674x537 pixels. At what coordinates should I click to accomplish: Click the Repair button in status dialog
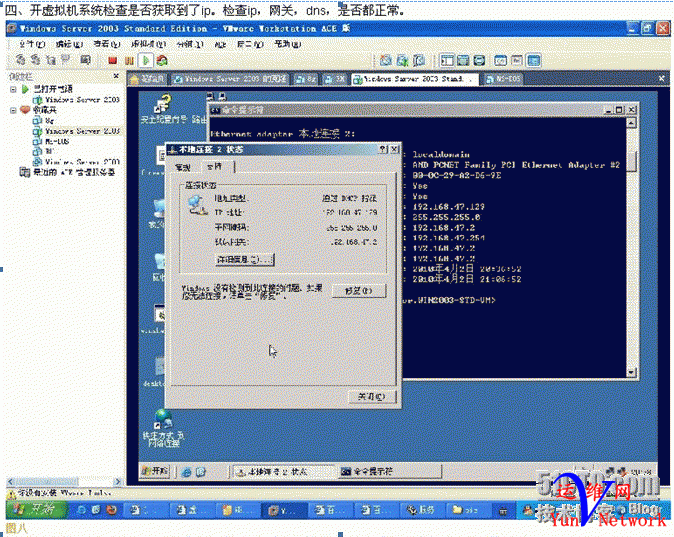click(x=359, y=291)
